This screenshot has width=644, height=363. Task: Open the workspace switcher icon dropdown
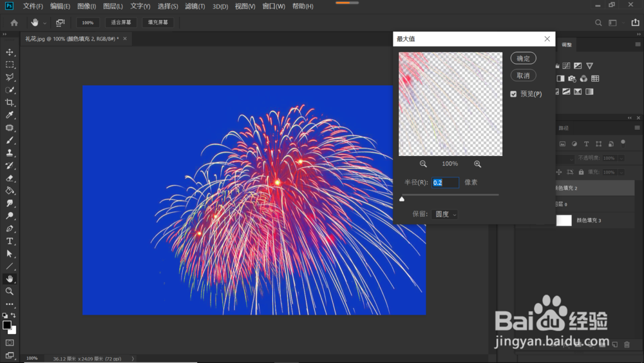pyautogui.click(x=613, y=23)
